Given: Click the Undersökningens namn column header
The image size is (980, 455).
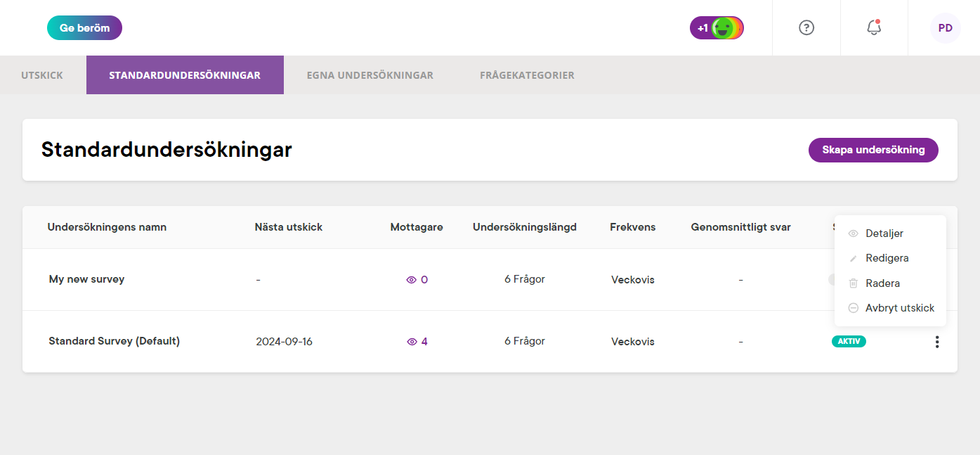Looking at the screenshot, I should pos(107,227).
